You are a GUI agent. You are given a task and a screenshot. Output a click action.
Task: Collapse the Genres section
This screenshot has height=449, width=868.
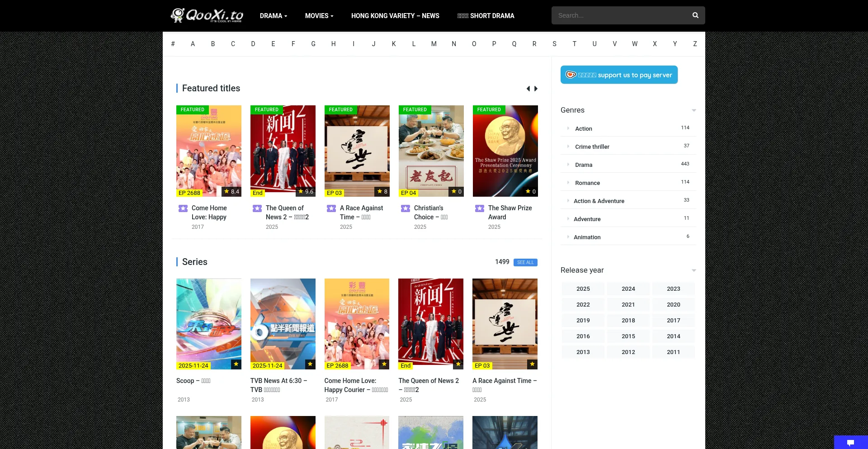coord(693,110)
